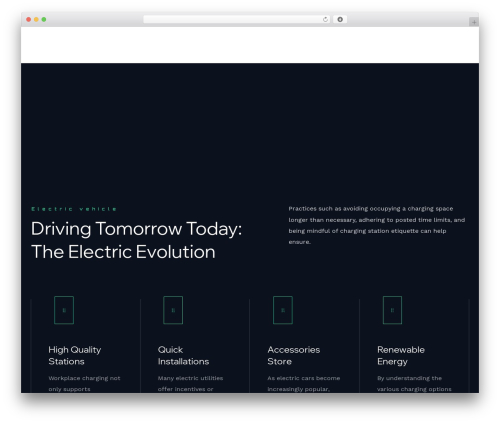
Task: Open a new tab with the plus button
Action: point(474,22)
